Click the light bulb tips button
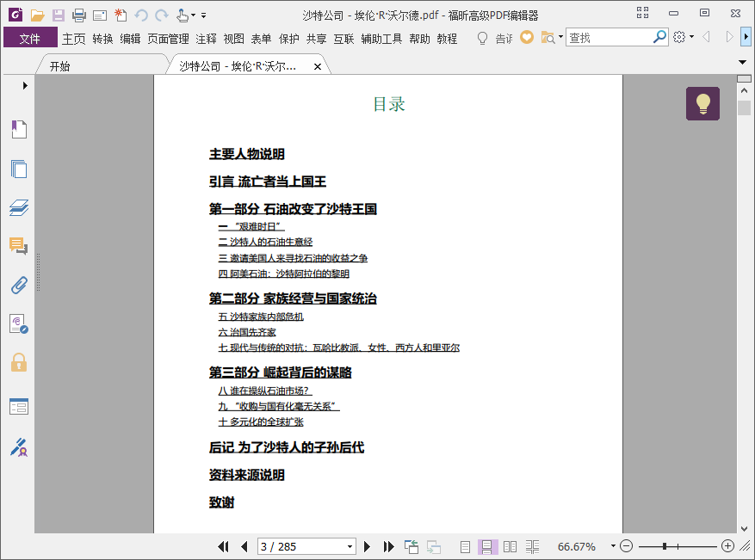This screenshot has width=755, height=560. 702,103
